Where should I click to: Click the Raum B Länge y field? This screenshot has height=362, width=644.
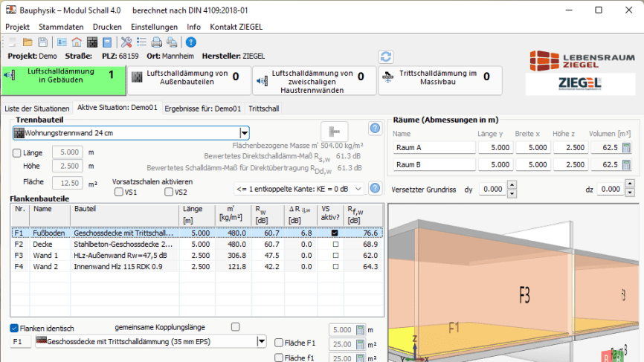(x=495, y=165)
